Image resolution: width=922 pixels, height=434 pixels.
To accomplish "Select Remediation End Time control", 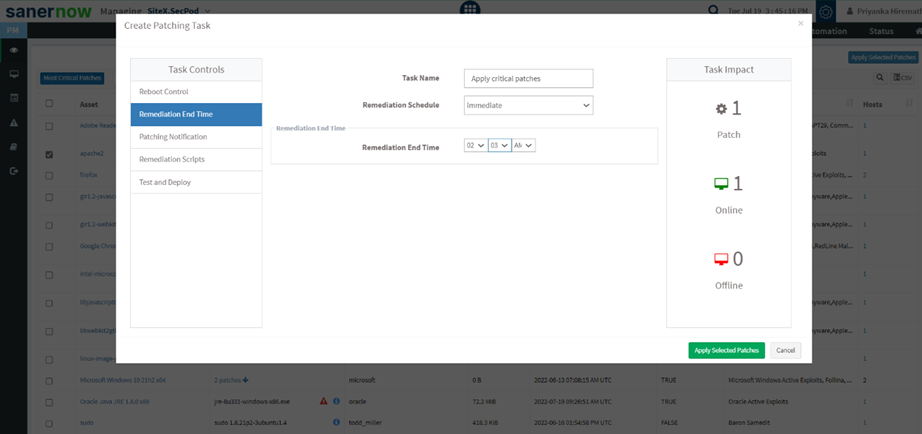I will coord(196,114).
